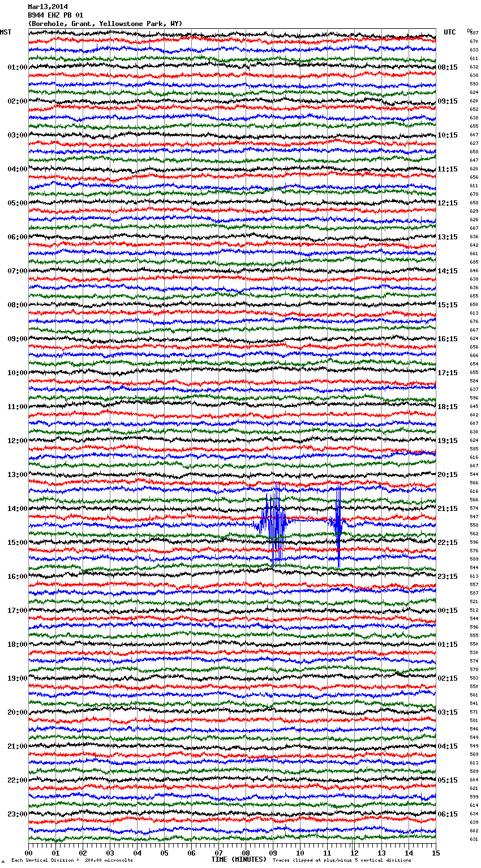
Task: Select the 23:00 MST row label
Action: 17,814
